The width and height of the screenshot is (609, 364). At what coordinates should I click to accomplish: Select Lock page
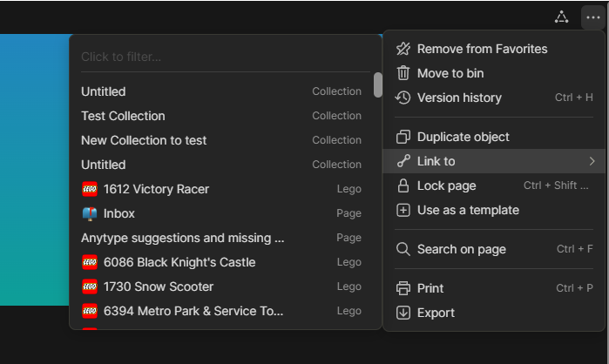[494, 185]
